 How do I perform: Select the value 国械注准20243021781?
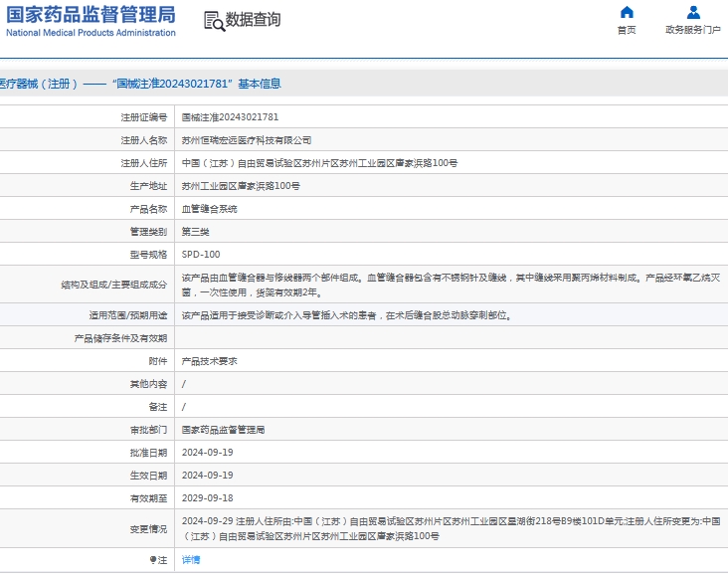(x=230, y=117)
